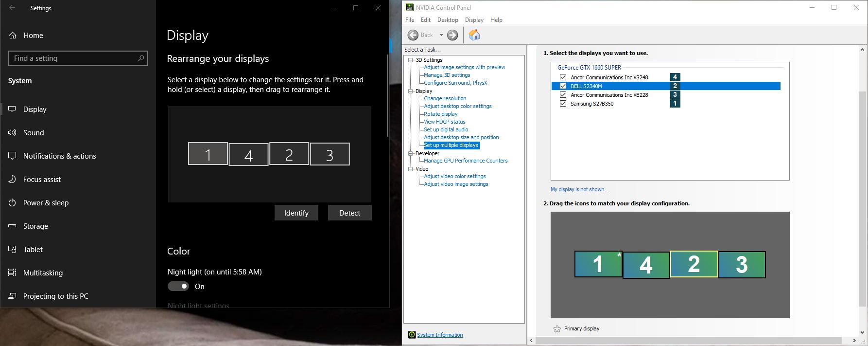Uncheck DELL S2340M display checkbox

point(563,86)
